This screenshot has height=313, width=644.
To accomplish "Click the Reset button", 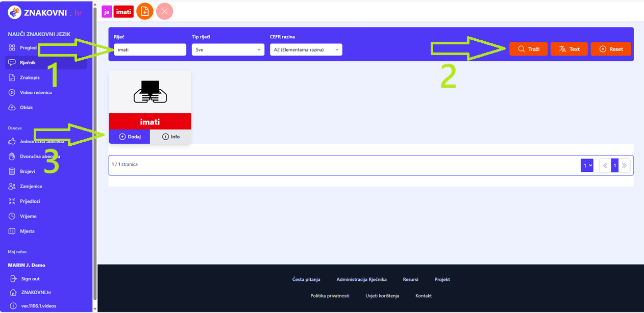I will point(610,49).
